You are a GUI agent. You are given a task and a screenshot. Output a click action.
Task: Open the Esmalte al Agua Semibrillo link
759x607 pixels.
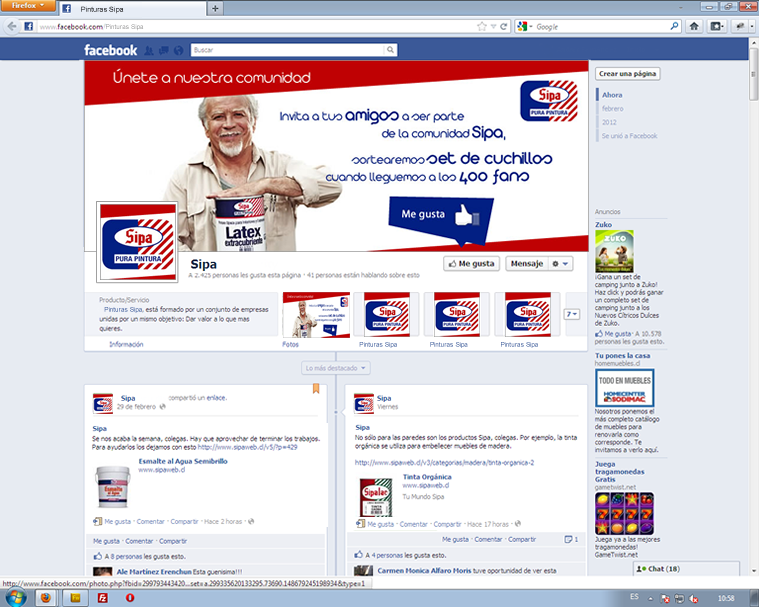(183, 461)
